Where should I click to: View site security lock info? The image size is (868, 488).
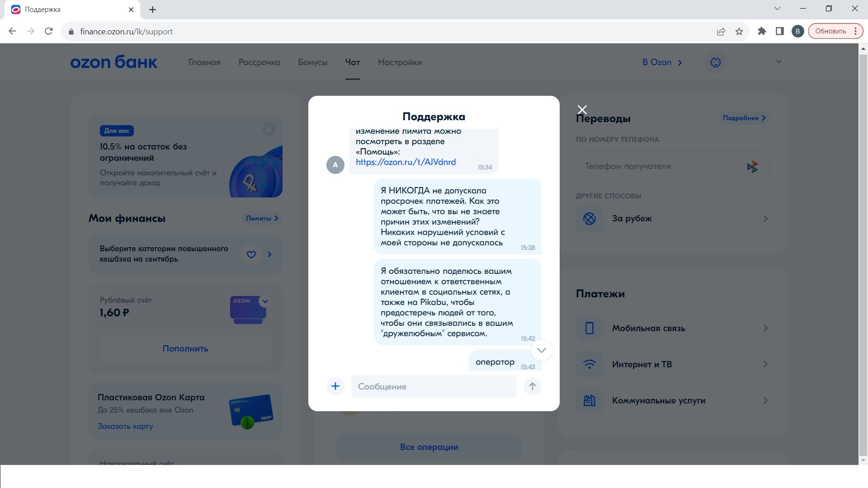pyautogui.click(x=71, y=32)
